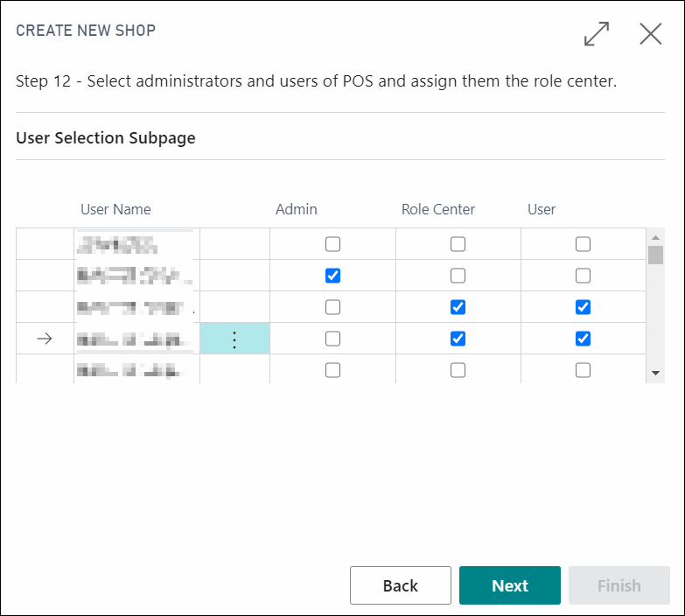Image resolution: width=685 pixels, height=616 pixels.
Task: Uncheck the Admin checkbox in the second row
Action: point(333,276)
